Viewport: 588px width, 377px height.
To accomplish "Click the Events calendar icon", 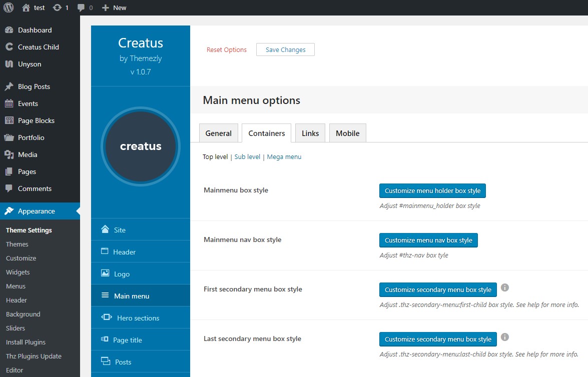I will (x=9, y=103).
